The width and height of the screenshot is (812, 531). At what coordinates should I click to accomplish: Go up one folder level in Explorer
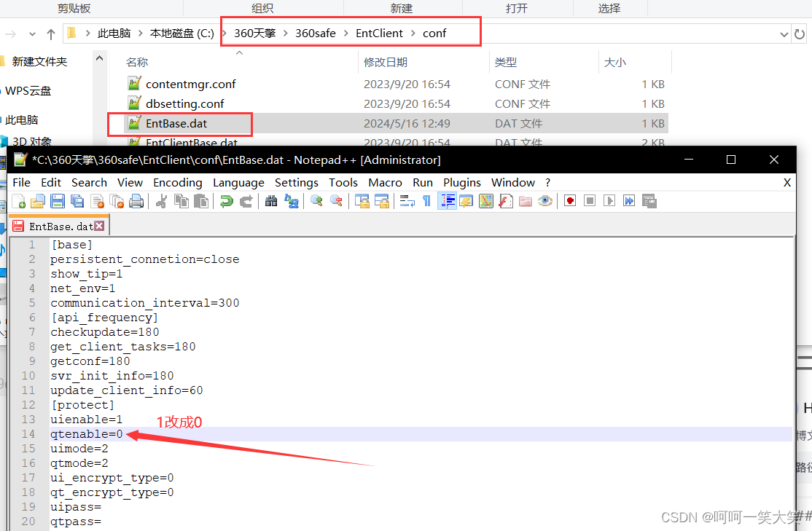[x=51, y=34]
